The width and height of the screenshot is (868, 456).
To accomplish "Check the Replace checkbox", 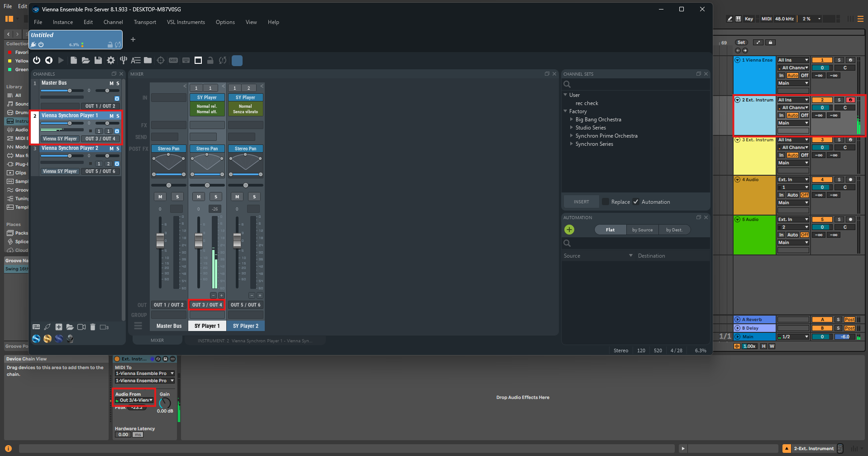I will click(605, 202).
